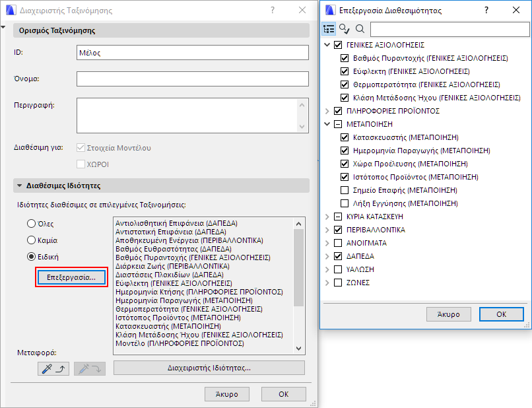Click Άκυρο in Επεξεργασία Διαθεσιμότητας
The image size is (532, 408).
coord(449,314)
